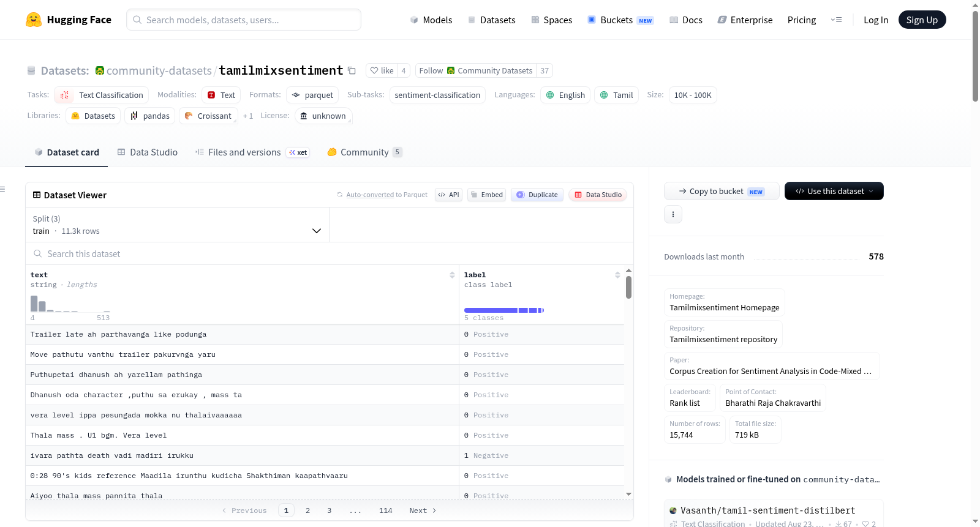Open Buckets in the top navigation
The image size is (980, 527).
pos(620,20)
